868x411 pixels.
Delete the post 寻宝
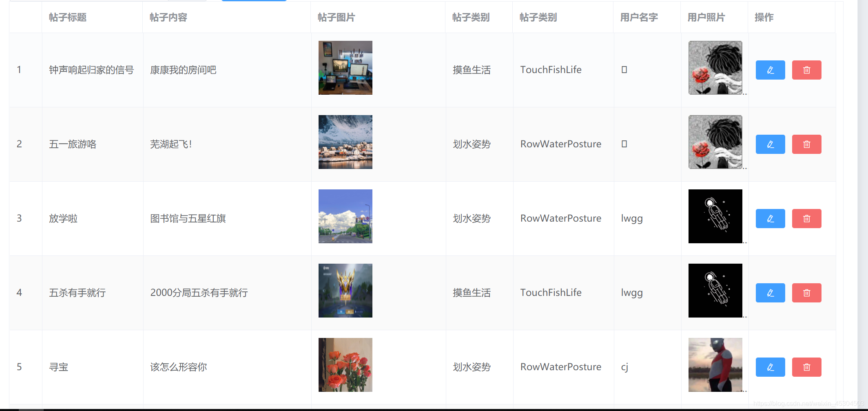806,367
